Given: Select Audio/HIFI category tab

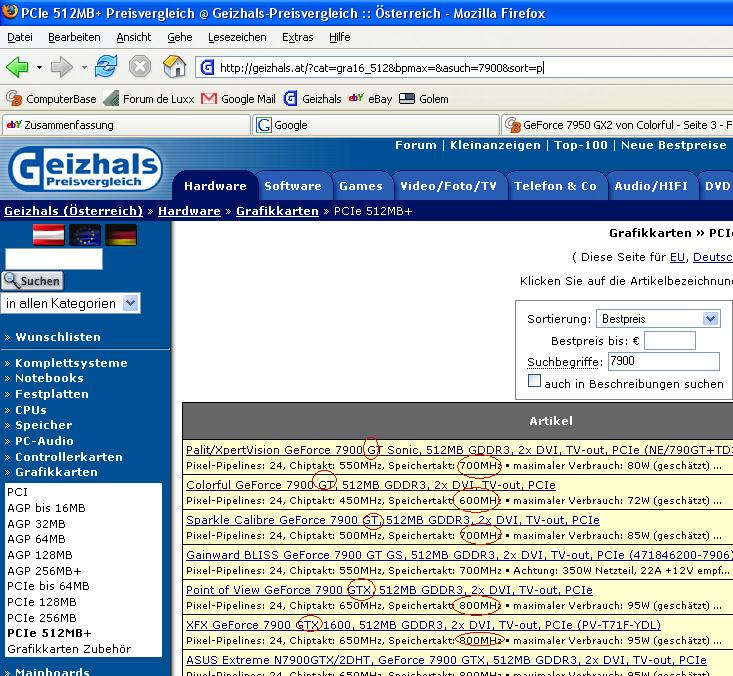Looking at the screenshot, I should click(651, 186).
